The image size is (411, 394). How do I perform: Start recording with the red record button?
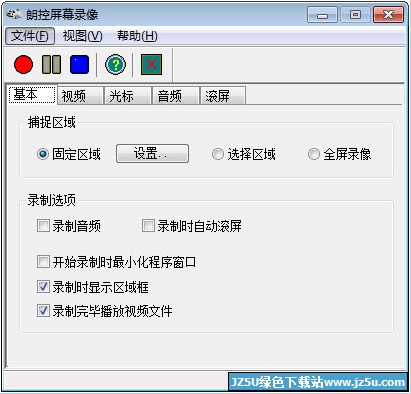pyautogui.click(x=23, y=65)
